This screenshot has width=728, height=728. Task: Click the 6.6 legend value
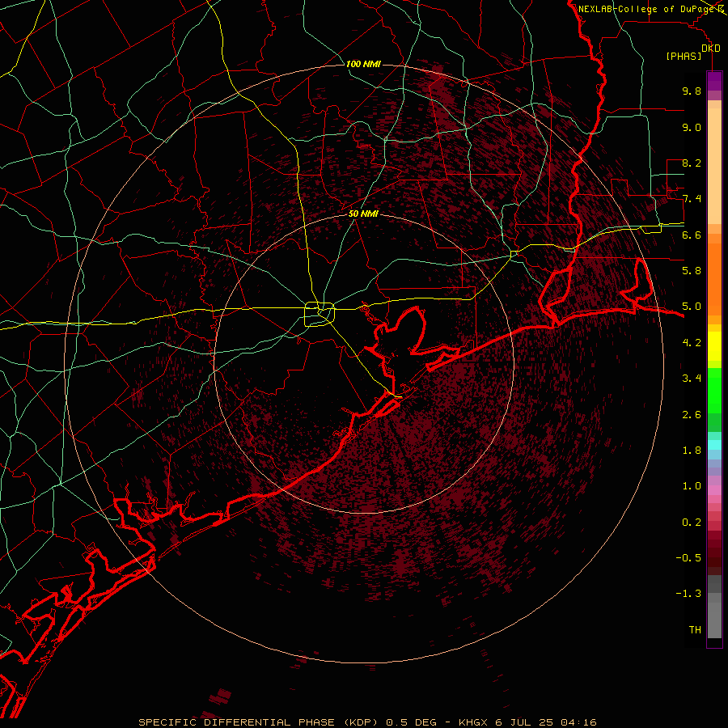pyautogui.click(x=692, y=235)
